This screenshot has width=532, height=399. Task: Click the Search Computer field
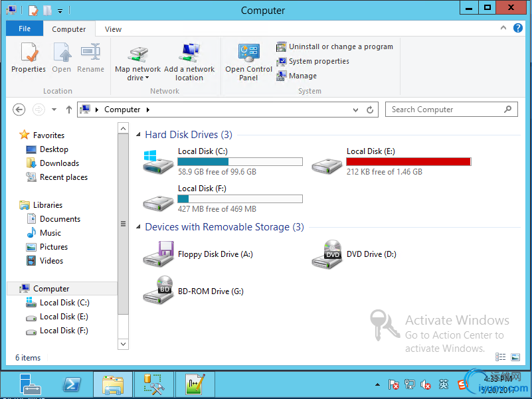451,110
